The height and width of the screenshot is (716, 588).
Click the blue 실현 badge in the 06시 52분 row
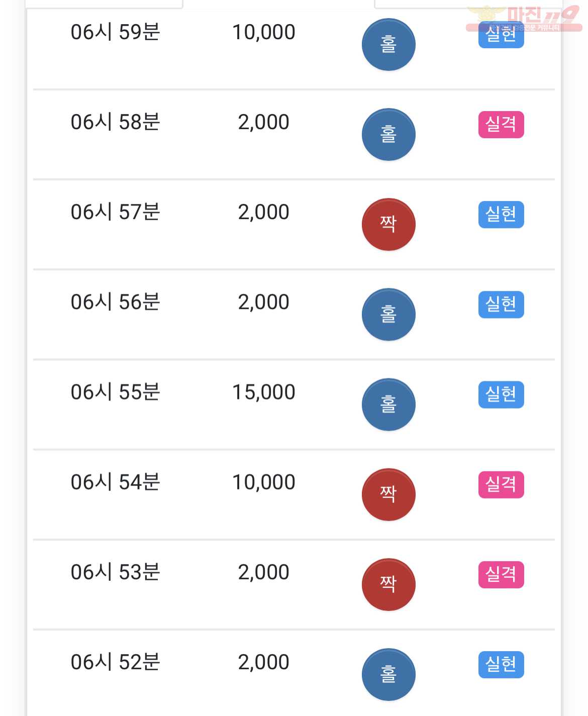click(501, 664)
